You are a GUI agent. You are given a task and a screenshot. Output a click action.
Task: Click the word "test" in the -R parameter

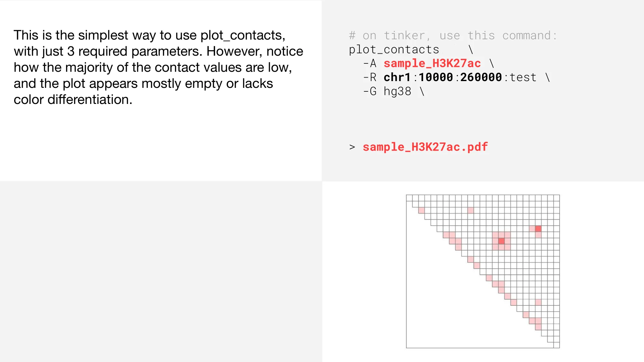523,77
